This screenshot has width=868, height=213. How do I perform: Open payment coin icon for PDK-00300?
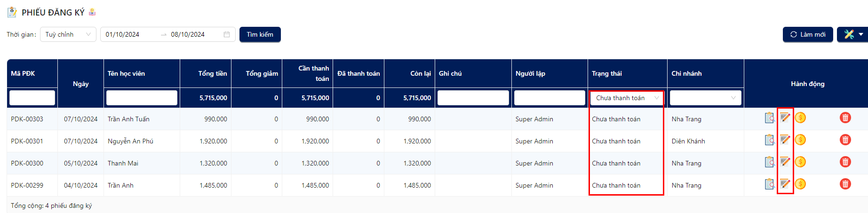pyautogui.click(x=800, y=162)
